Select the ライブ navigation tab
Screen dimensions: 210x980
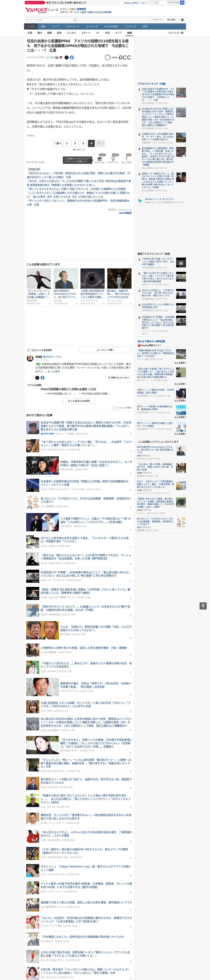pos(56,27)
